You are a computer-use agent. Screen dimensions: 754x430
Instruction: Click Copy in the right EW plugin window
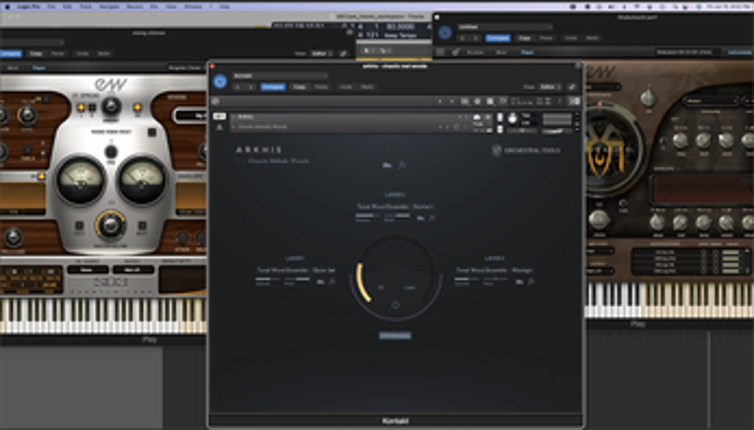point(524,38)
